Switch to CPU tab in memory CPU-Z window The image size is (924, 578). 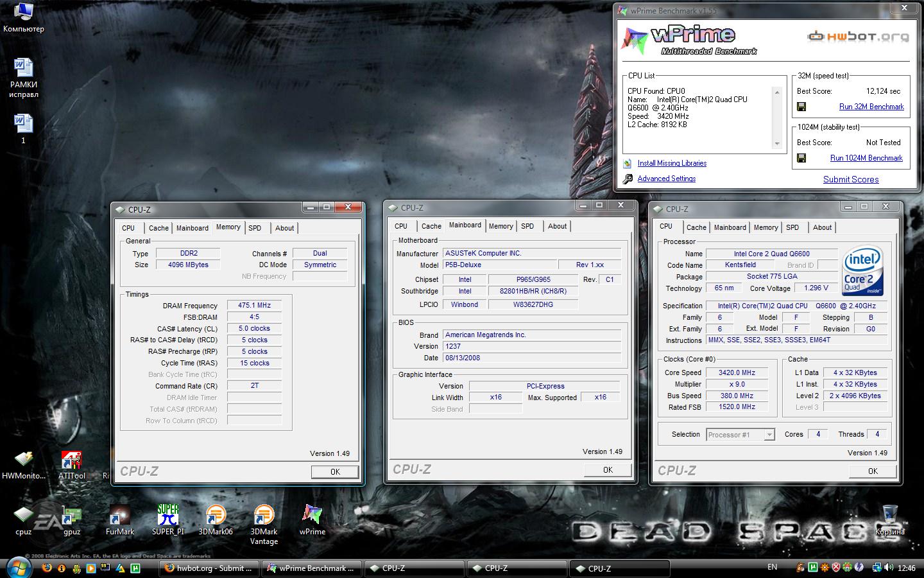(128, 228)
